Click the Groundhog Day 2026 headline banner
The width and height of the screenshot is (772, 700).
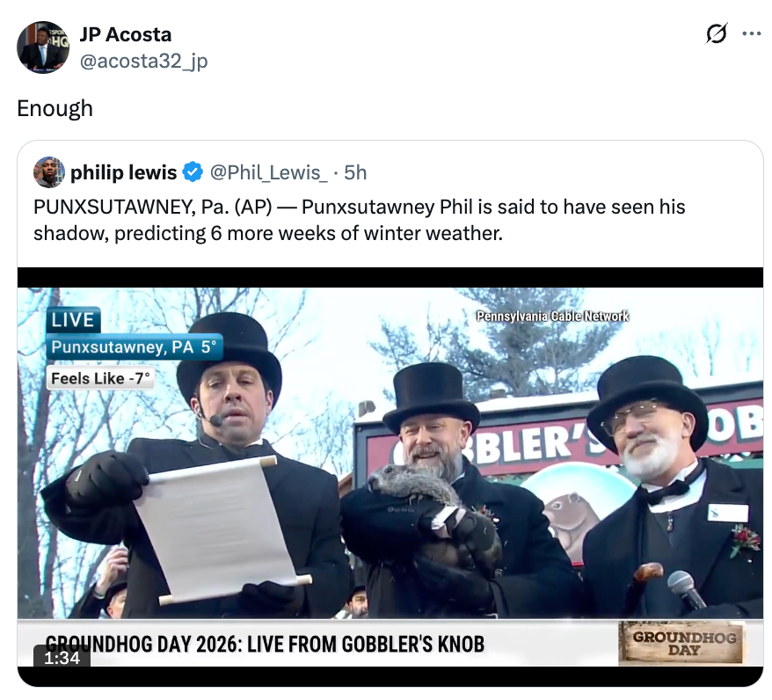click(265, 644)
